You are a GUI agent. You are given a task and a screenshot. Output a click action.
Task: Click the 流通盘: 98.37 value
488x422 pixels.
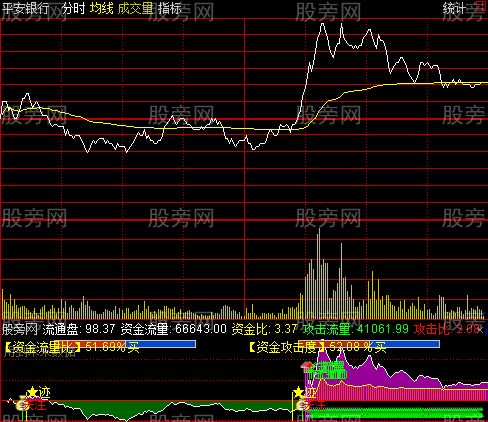[79, 329]
